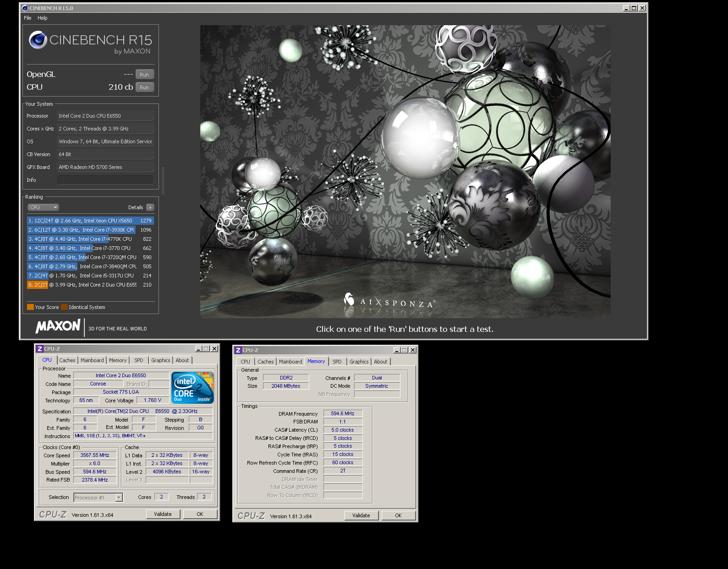Switch to About tab in right CPU-Z window
This screenshot has width=728, height=569.
pyautogui.click(x=381, y=362)
